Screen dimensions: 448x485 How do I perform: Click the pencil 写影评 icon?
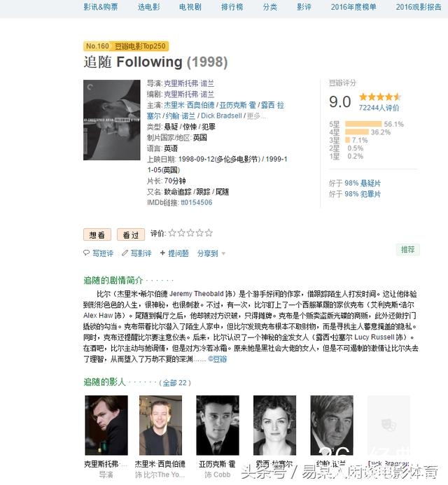click(x=125, y=253)
